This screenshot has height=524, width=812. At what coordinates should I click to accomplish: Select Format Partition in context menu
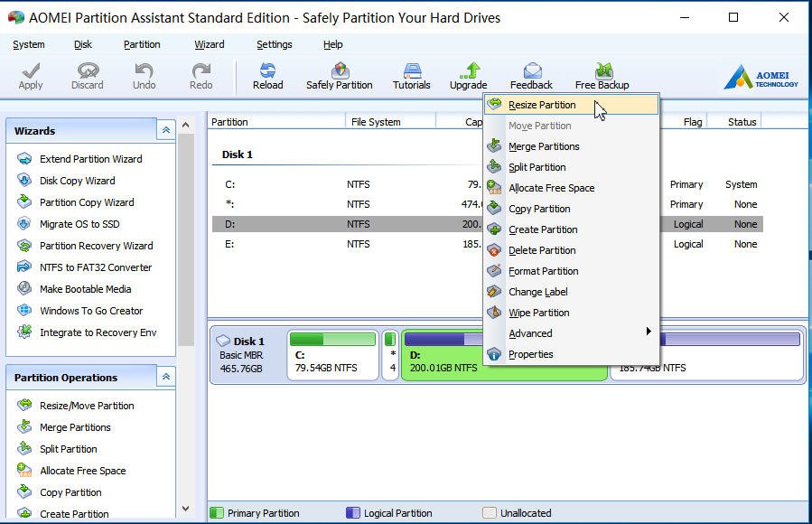[x=572, y=271]
